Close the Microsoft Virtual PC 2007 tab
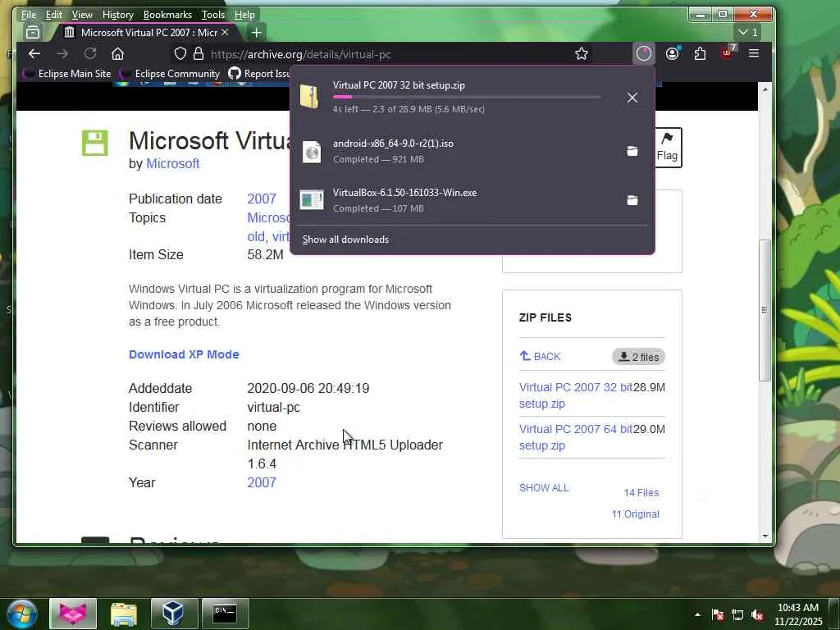 pyautogui.click(x=225, y=33)
